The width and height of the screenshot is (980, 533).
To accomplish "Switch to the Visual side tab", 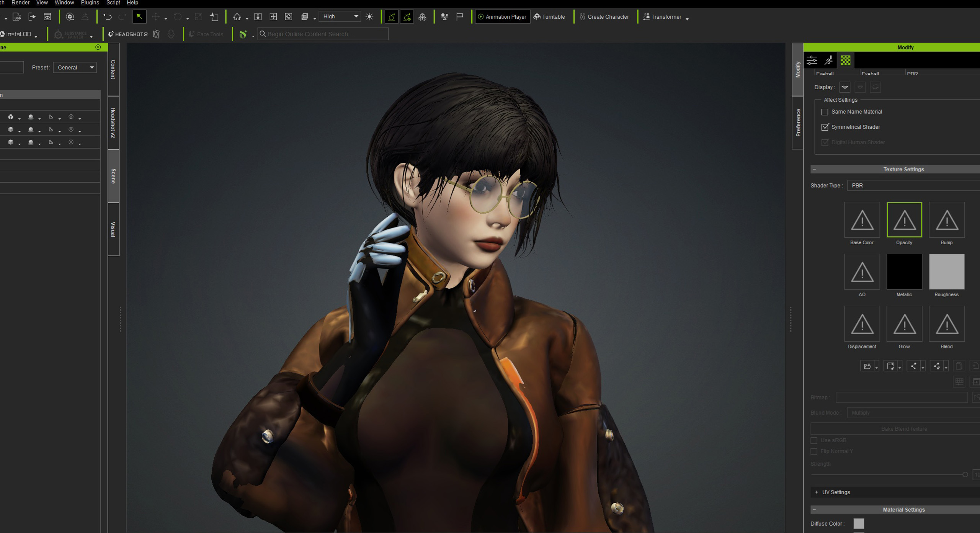I will pyautogui.click(x=113, y=229).
